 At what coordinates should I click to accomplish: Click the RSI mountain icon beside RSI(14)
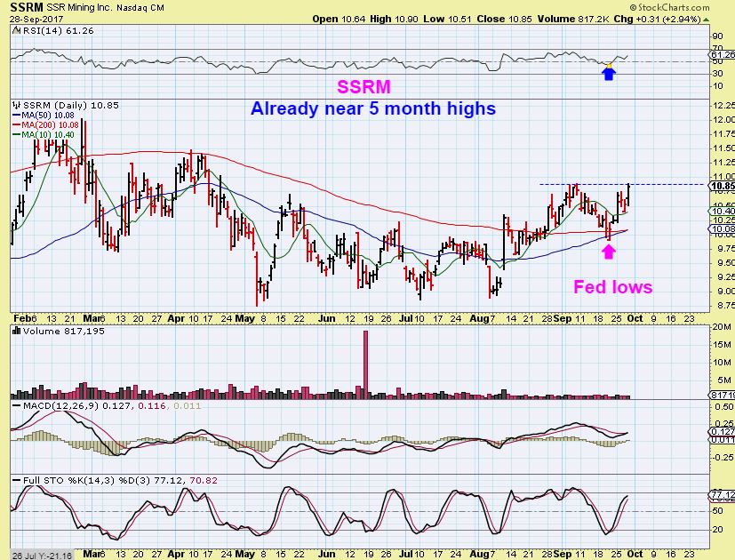(x=16, y=31)
